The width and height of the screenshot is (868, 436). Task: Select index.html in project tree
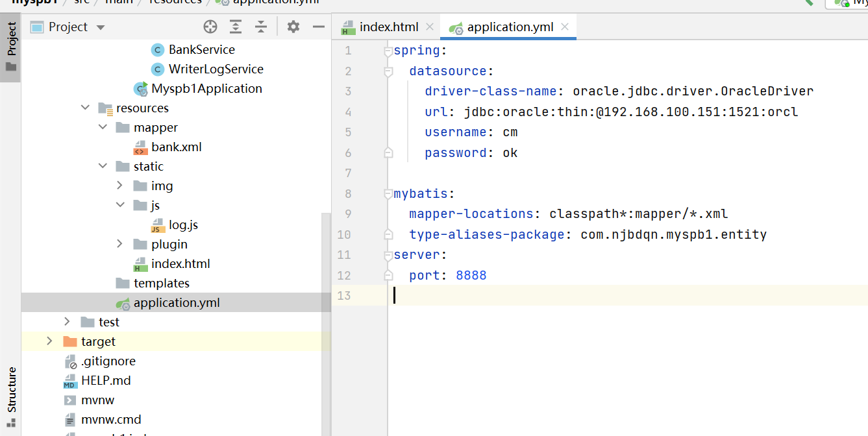coord(180,263)
